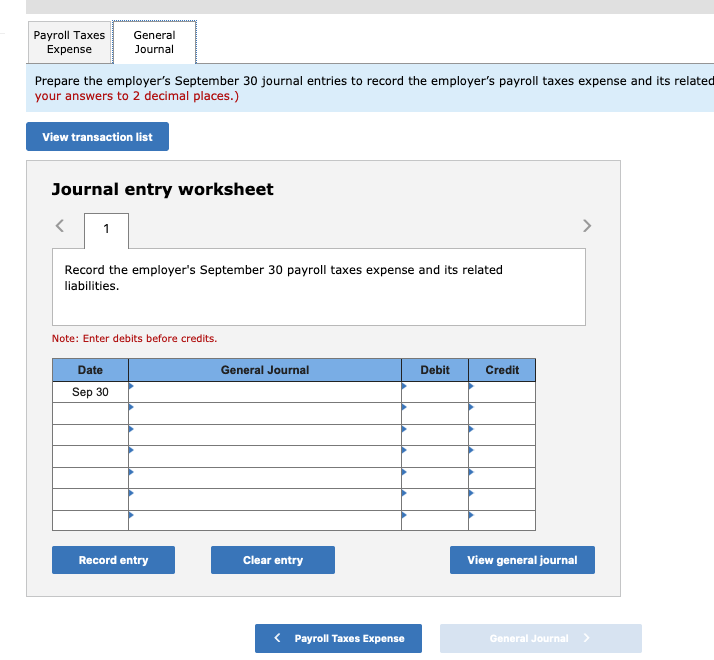Click the left arrow icon on Payroll Taxes Expense button
714x660 pixels.
[277, 638]
